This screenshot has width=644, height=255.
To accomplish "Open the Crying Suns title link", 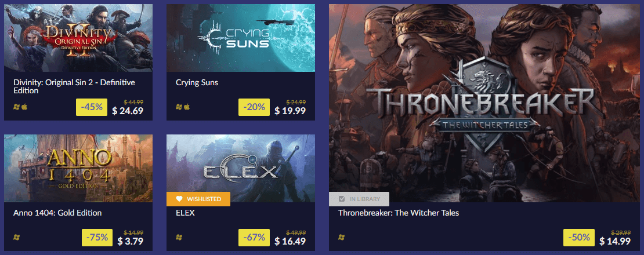I will [x=197, y=82].
